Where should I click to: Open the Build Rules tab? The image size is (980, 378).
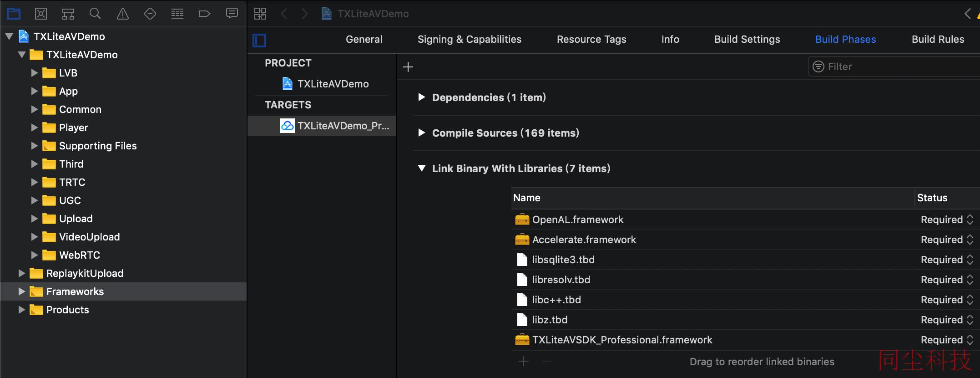pos(938,39)
